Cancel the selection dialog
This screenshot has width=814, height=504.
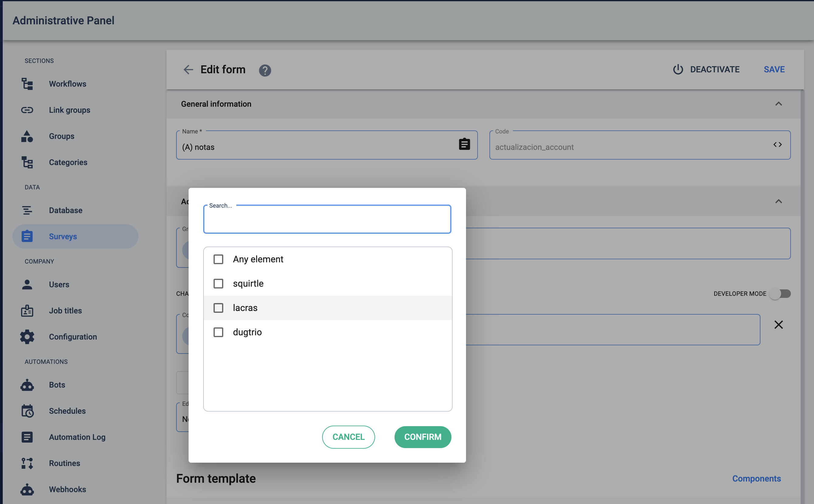tap(348, 437)
